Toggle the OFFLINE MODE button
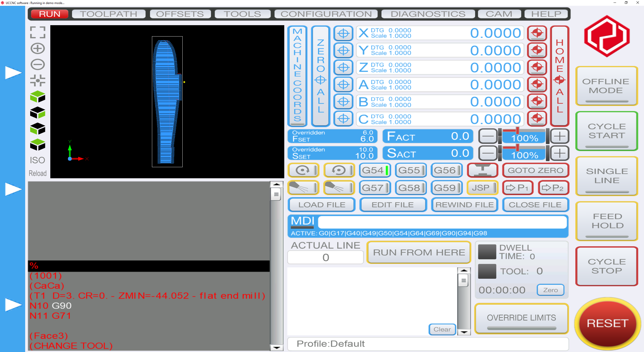644x352 pixels. (x=607, y=86)
